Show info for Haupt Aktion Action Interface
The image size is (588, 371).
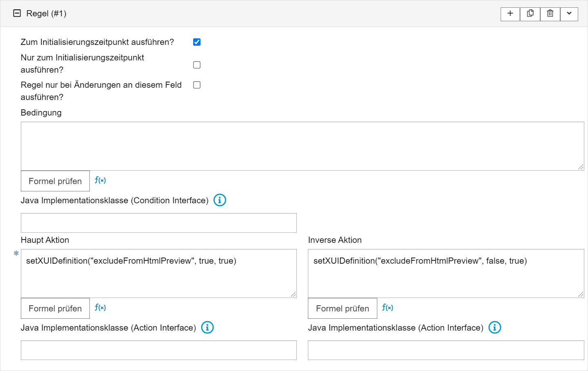pos(207,328)
